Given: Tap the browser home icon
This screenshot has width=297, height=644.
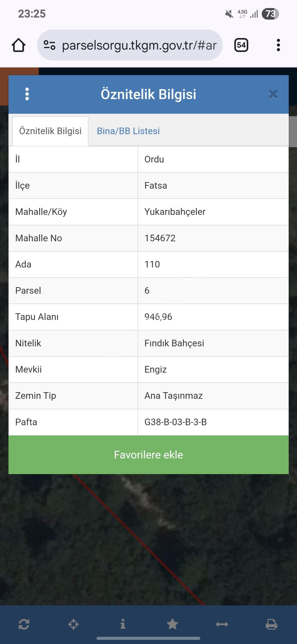Looking at the screenshot, I should pyautogui.click(x=19, y=45).
